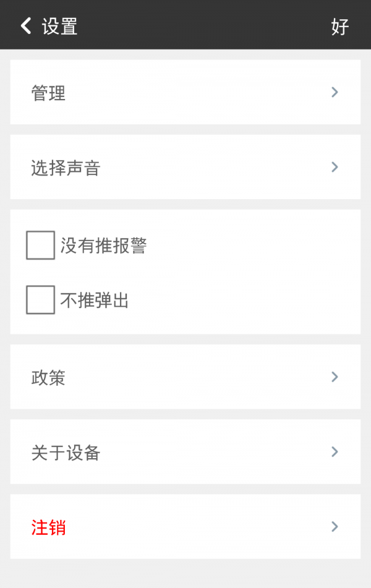Open the 管理 menu item

48,93
